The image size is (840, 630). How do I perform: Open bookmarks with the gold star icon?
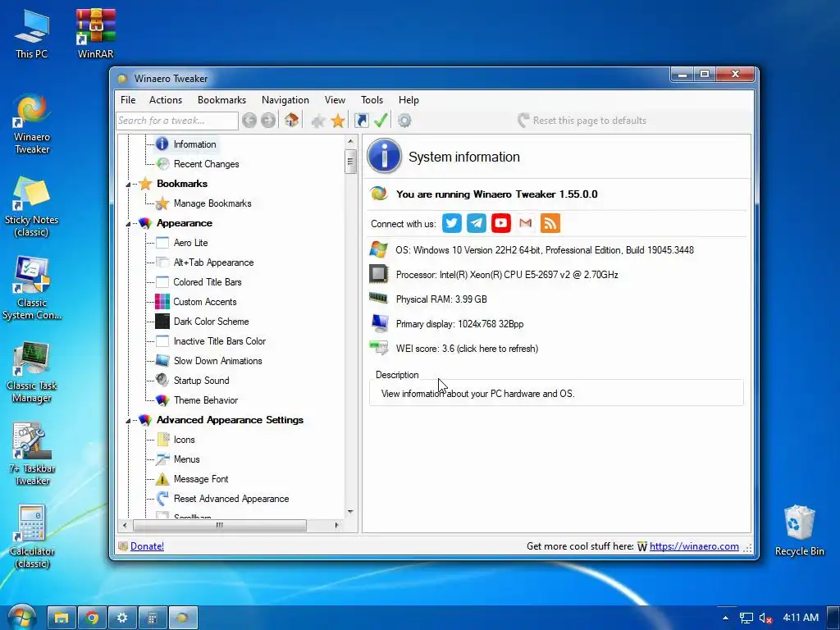pos(338,121)
